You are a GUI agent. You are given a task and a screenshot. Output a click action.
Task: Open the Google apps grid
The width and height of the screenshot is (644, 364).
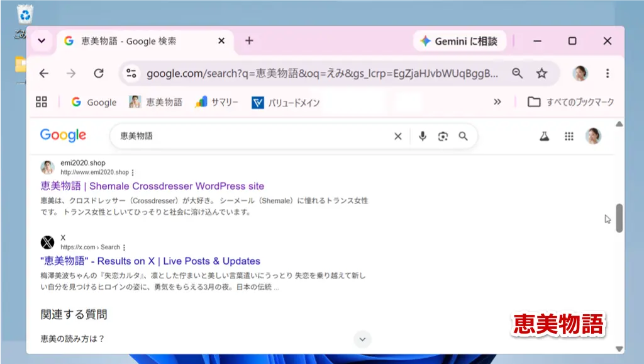point(569,136)
